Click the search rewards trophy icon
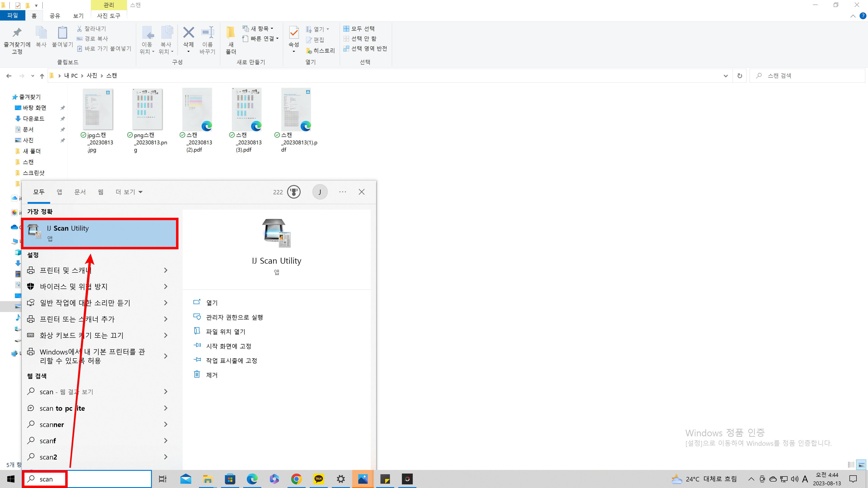868x488 pixels. point(293,192)
